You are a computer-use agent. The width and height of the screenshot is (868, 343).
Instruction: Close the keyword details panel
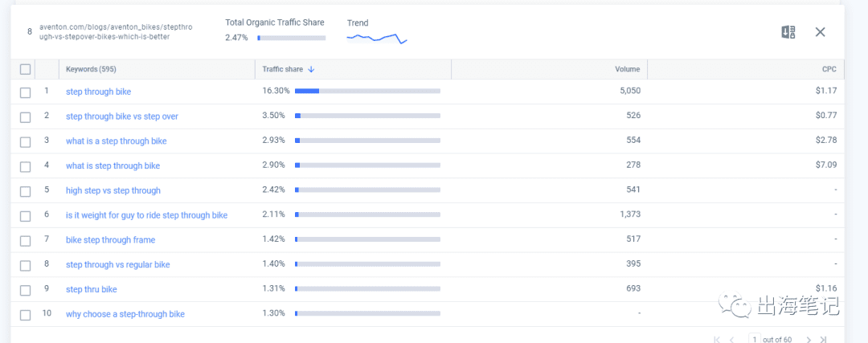(821, 32)
